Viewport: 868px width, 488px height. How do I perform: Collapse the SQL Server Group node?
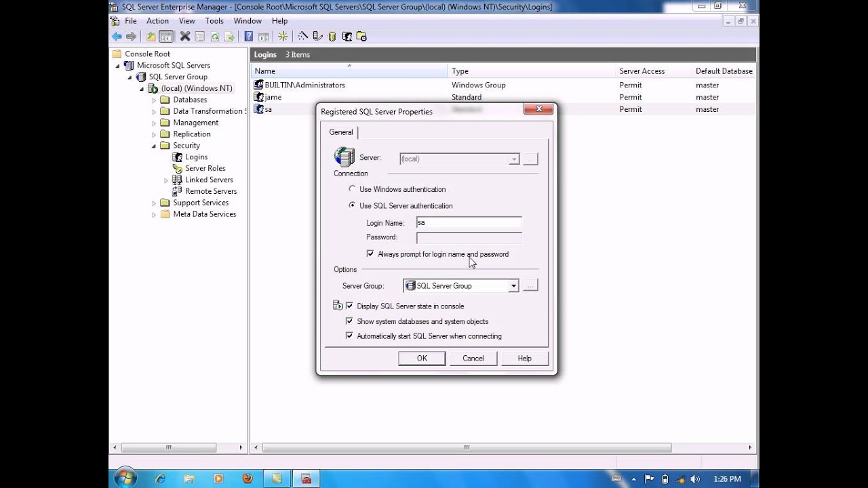point(130,77)
